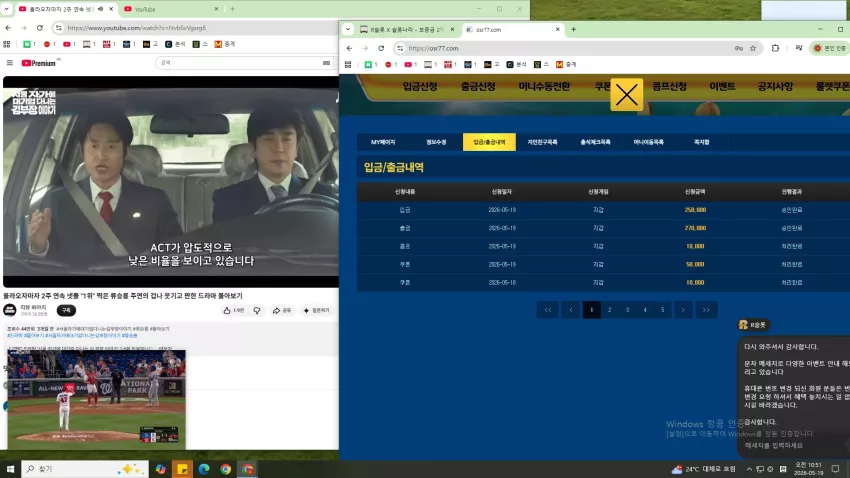Viewport: 850px width, 478px height.
Task: Open orange M bookmark in YouTube window
Action: click(218, 44)
